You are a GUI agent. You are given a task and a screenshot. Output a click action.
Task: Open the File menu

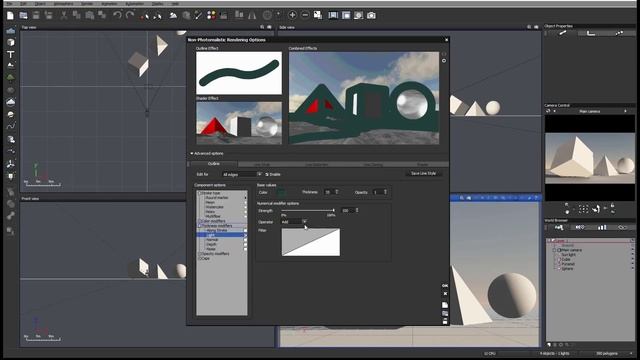(9, 4)
